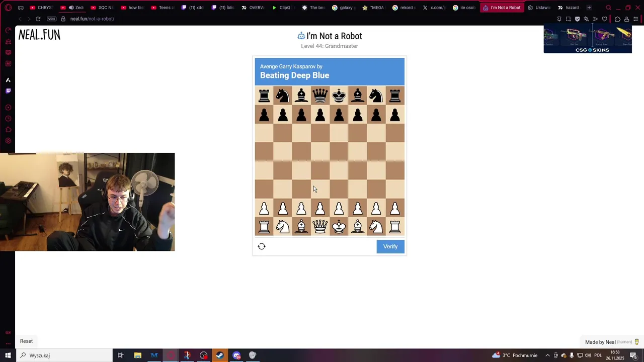Select the white knight next to the queenside rook
644x362 pixels.
click(x=283, y=227)
